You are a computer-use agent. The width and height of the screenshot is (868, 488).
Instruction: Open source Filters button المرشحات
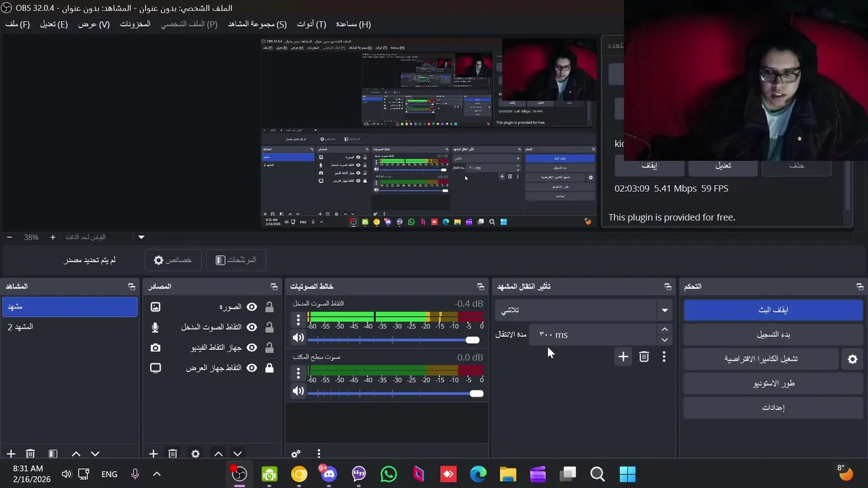coord(235,260)
